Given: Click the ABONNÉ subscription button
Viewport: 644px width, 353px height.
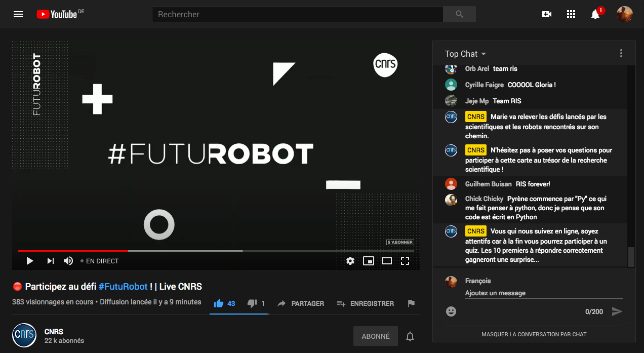Looking at the screenshot, I should click(x=376, y=336).
